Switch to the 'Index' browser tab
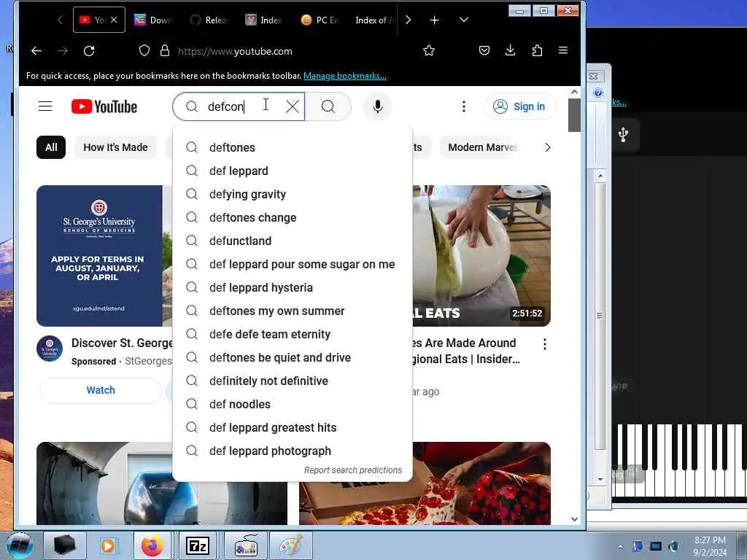This screenshot has height=560, width=747. 264,20
